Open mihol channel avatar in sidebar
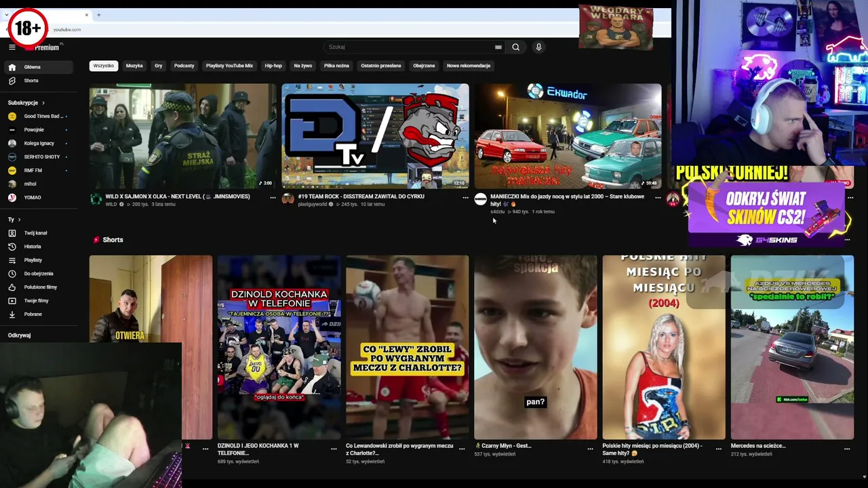The width and height of the screenshot is (868, 488). coord(12,184)
